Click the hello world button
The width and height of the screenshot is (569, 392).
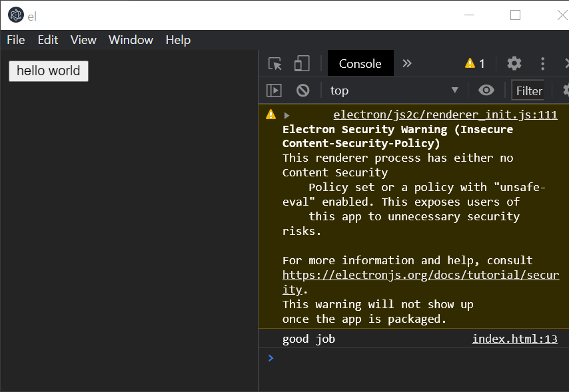49,71
